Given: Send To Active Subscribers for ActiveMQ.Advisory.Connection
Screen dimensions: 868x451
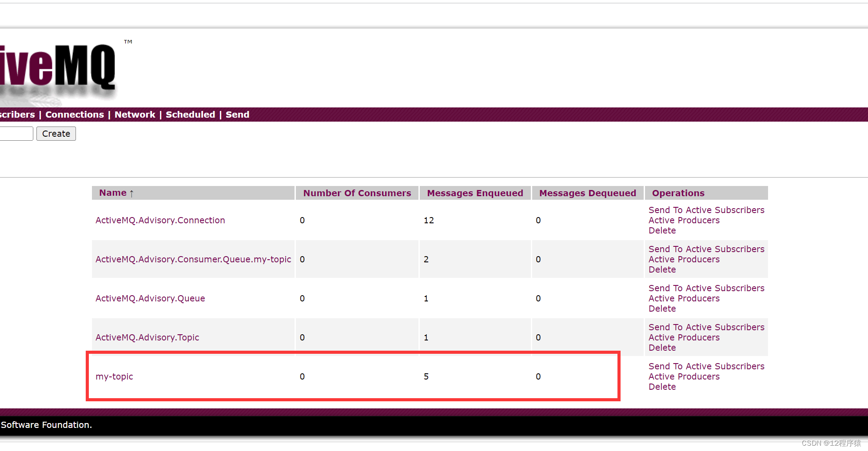Looking at the screenshot, I should click(706, 210).
